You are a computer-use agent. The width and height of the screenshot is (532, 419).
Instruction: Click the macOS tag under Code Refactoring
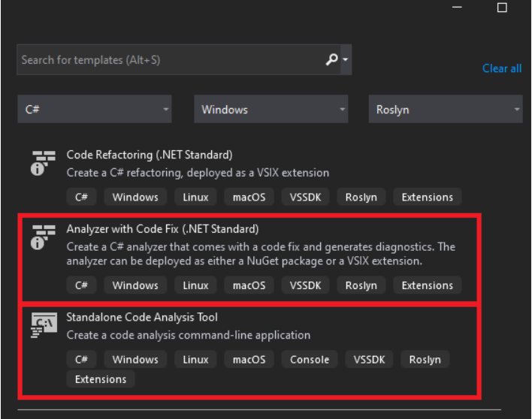pyautogui.click(x=249, y=197)
